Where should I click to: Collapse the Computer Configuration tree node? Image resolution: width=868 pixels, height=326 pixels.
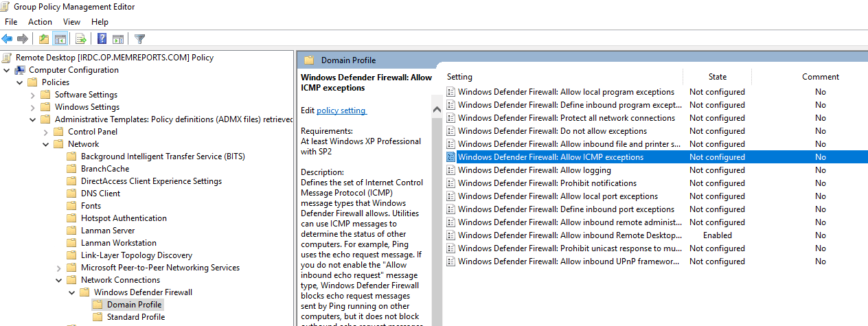[7, 70]
